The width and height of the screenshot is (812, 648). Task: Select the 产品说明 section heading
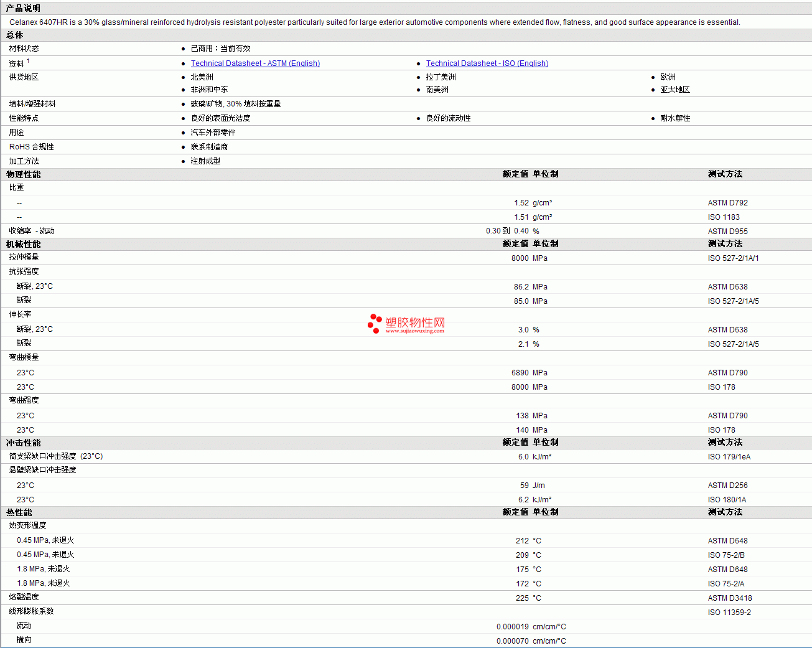click(23, 8)
